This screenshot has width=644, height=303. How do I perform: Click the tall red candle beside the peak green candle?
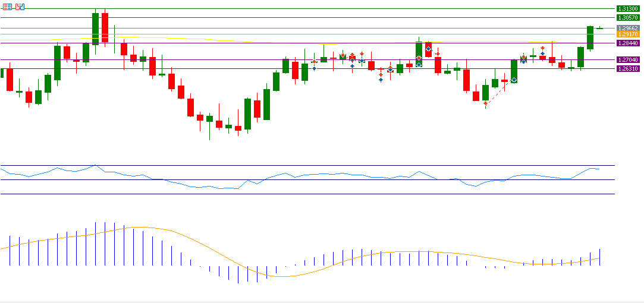[105, 27]
